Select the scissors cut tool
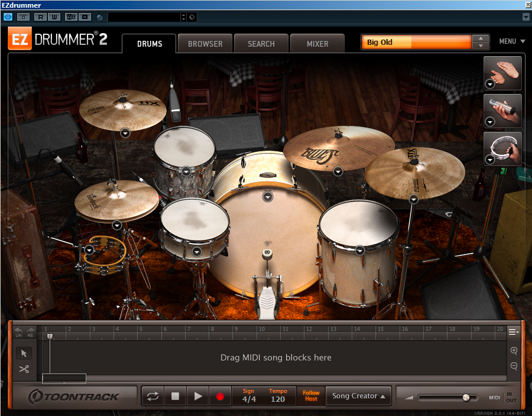The height and width of the screenshot is (416, 532). (x=24, y=369)
